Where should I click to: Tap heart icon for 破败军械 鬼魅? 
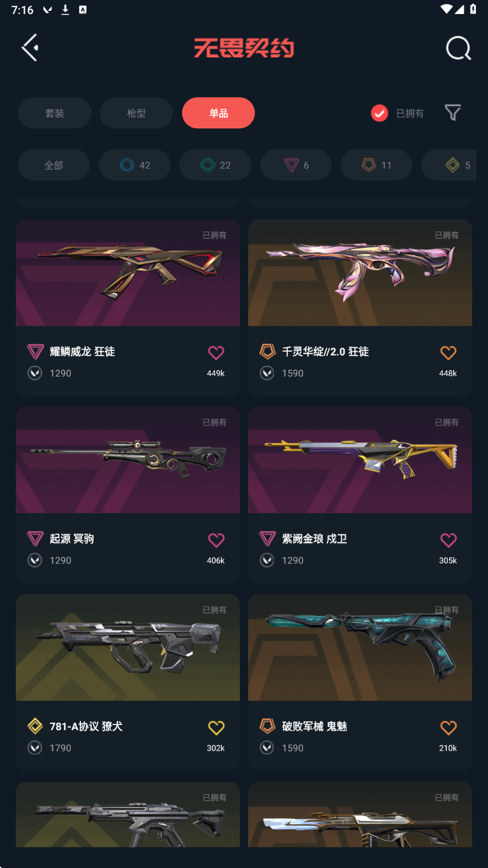[x=448, y=728]
